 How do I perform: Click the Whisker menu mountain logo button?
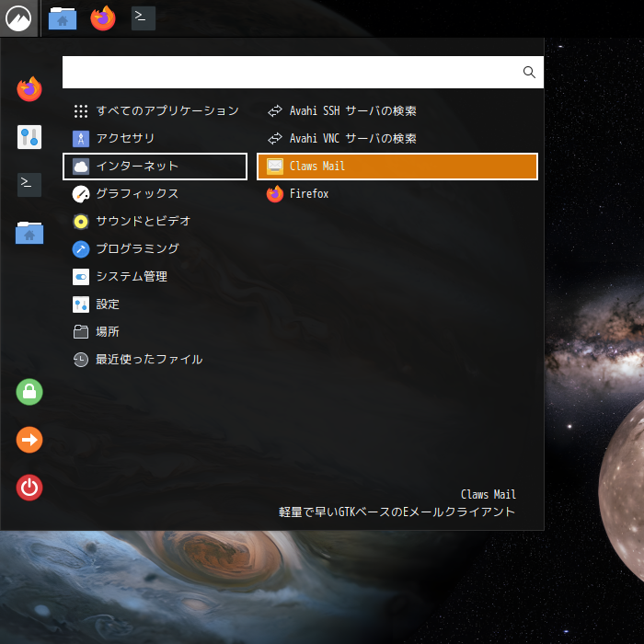tap(18, 18)
